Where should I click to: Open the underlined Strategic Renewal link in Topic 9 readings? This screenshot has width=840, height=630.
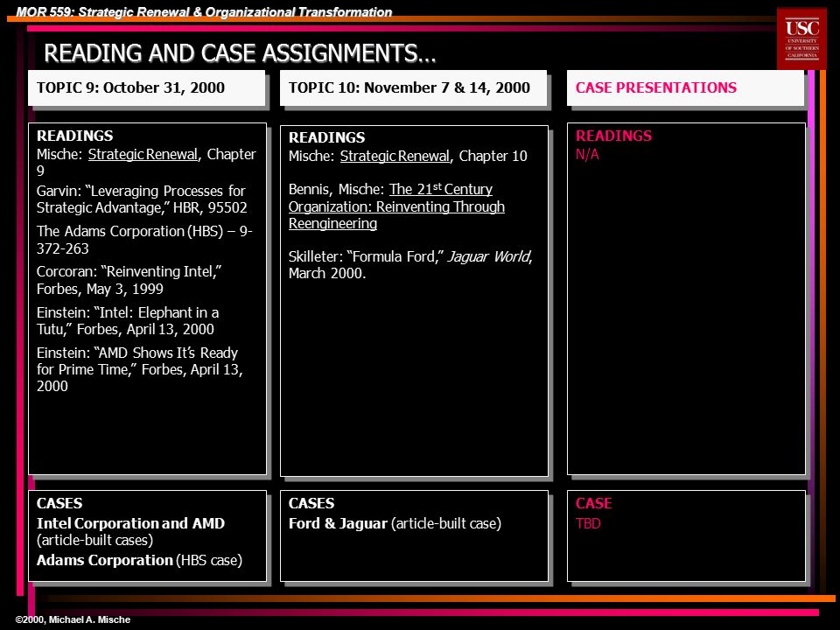pos(143,154)
